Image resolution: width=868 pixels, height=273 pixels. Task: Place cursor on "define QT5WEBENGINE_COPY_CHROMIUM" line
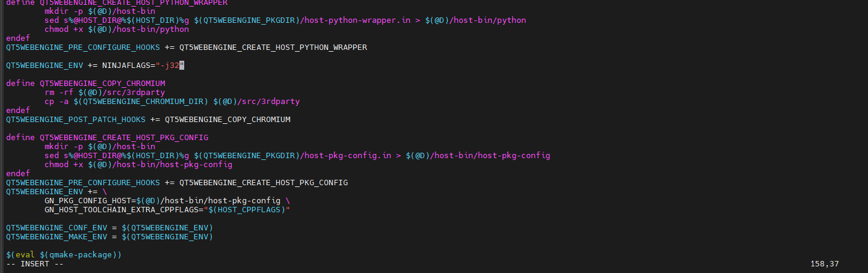[85, 83]
